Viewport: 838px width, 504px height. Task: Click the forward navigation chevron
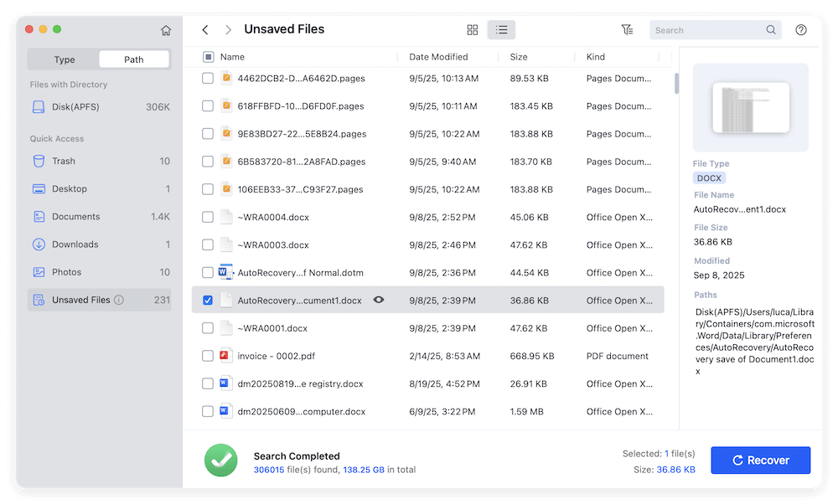click(x=227, y=29)
